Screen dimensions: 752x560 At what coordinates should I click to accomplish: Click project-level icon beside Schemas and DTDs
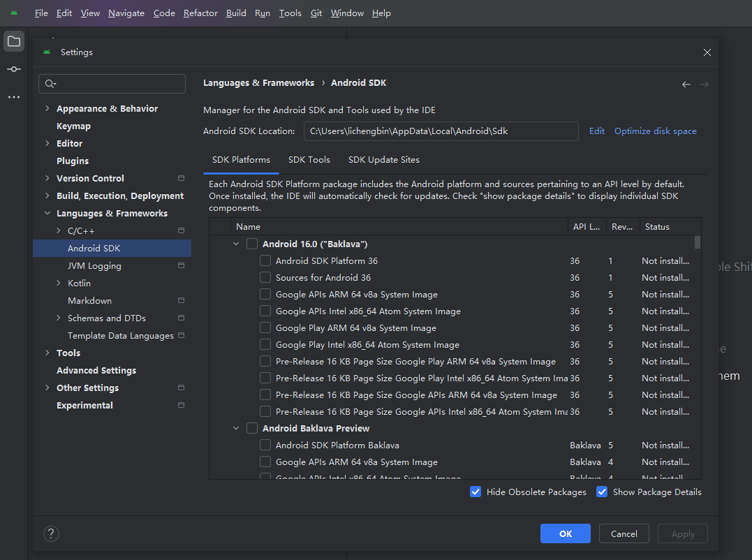[182, 318]
